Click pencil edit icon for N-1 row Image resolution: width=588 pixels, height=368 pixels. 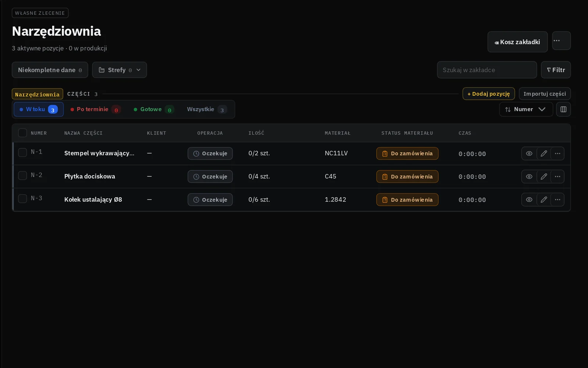point(544,153)
